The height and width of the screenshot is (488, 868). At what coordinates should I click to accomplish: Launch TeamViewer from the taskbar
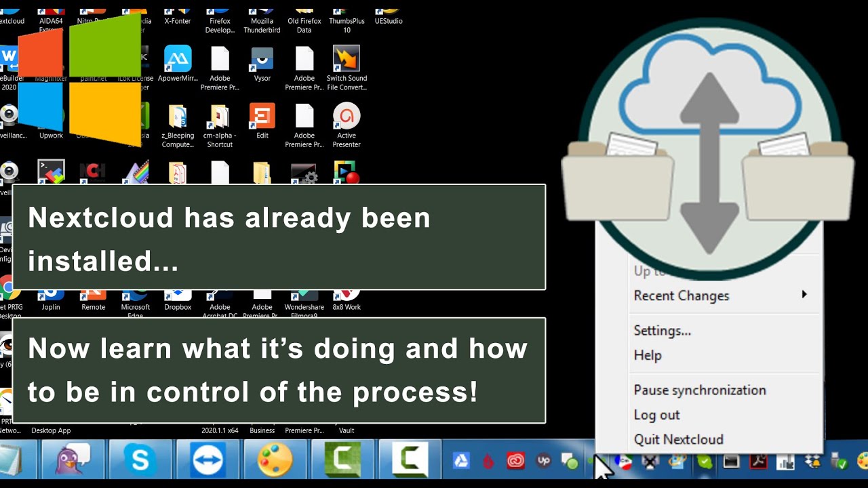pos(208,461)
